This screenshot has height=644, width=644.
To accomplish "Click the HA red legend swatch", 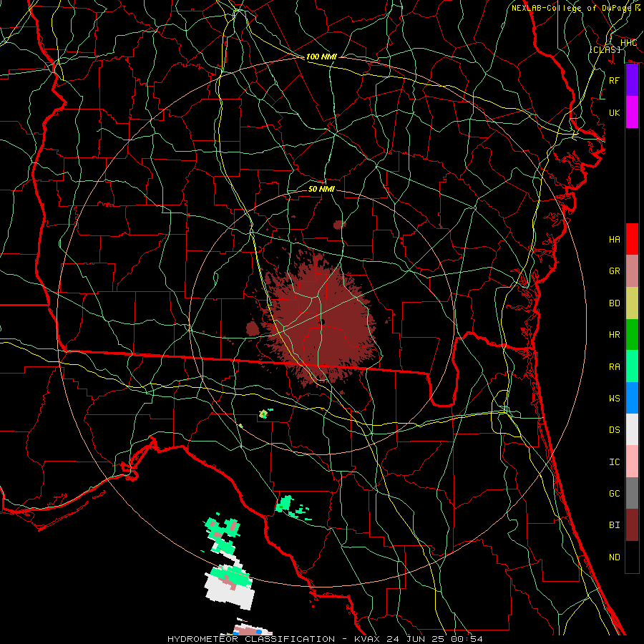I will pyautogui.click(x=632, y=239).
